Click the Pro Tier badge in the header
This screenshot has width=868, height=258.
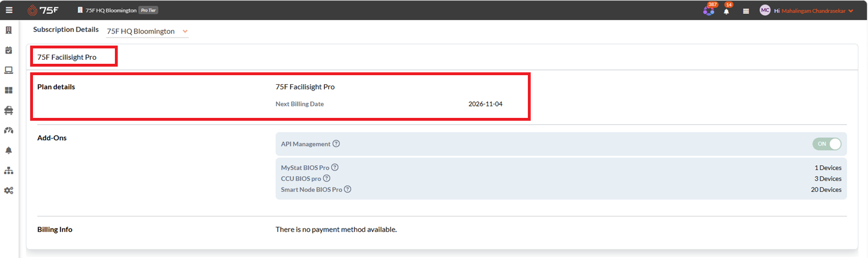pos(148,10)
